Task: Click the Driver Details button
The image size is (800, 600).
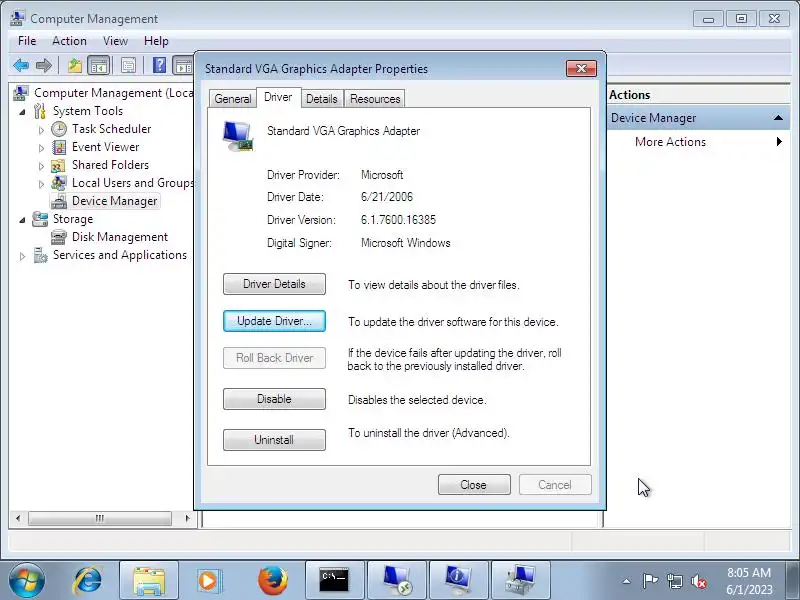Action: pos(274,284)
